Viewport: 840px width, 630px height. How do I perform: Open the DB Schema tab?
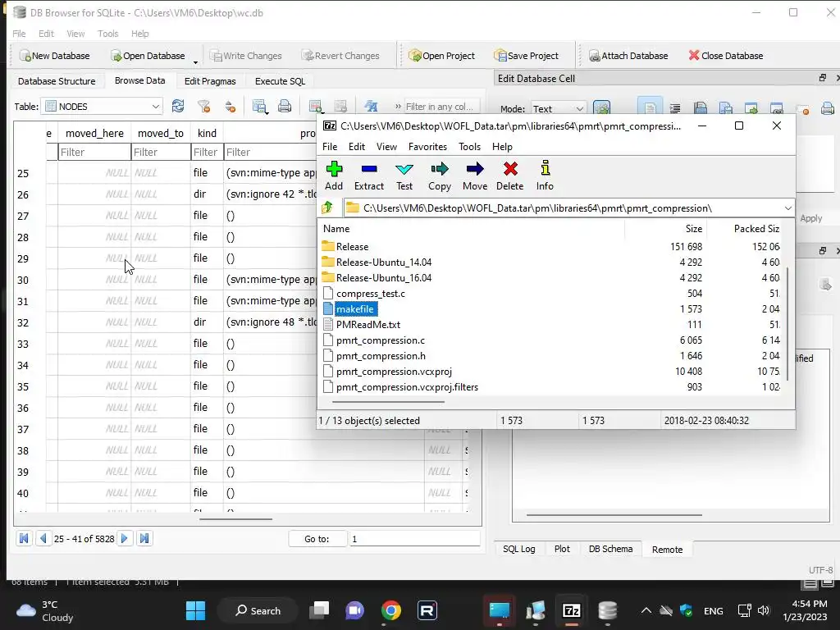coord(610,549)
